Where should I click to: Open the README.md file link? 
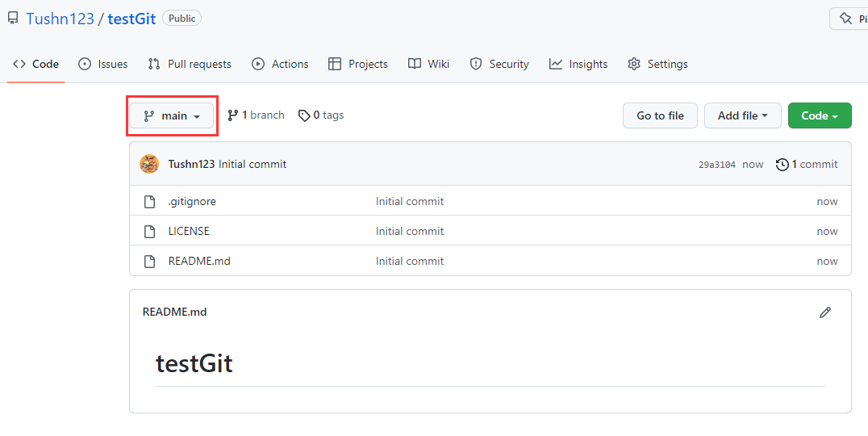[199, 261]
